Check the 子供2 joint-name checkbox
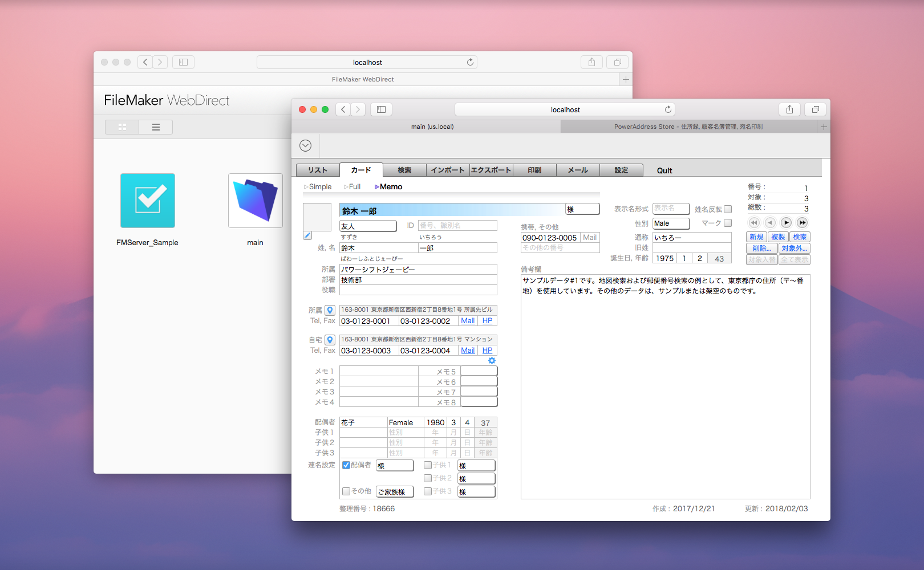924x570 pixels. tap(428, 478)
